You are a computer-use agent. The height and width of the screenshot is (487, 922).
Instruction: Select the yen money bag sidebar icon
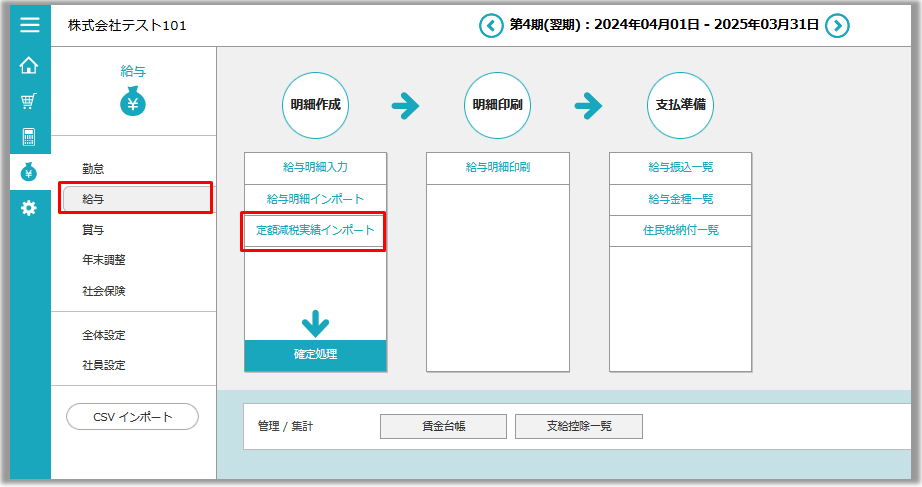[x=30, y=172]
